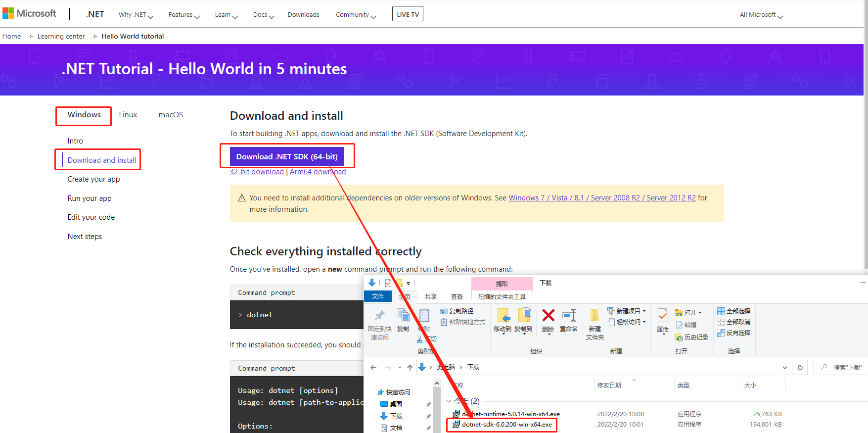This screenshot has width=868, height=433.
Task: Click 反向选择 (Invert selection) in ribbon
Action: (x=734, y=333)
